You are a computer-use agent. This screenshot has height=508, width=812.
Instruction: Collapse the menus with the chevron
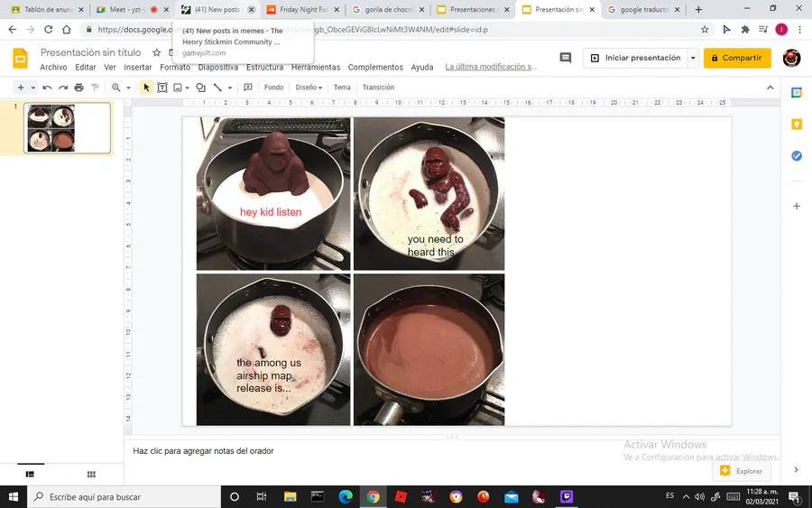(x=770, y=88)
